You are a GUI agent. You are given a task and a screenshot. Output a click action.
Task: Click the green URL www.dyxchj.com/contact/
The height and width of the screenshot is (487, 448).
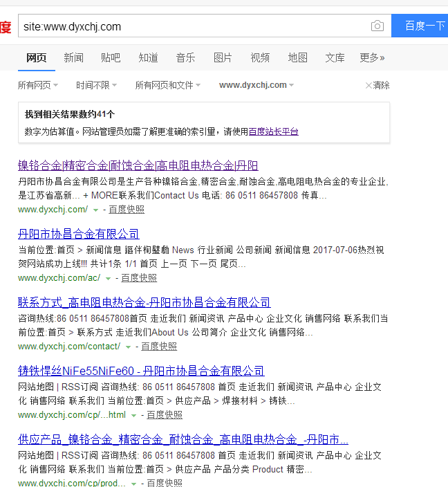pyautogui.click(x=69, y=347)
